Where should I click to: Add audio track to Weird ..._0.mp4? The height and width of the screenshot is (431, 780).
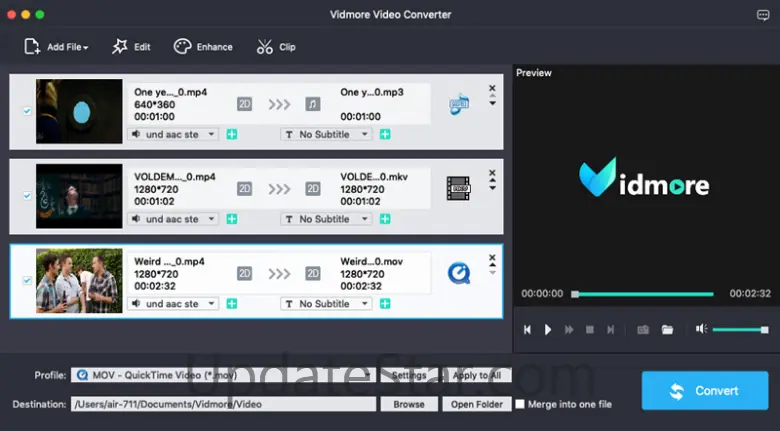232,304
